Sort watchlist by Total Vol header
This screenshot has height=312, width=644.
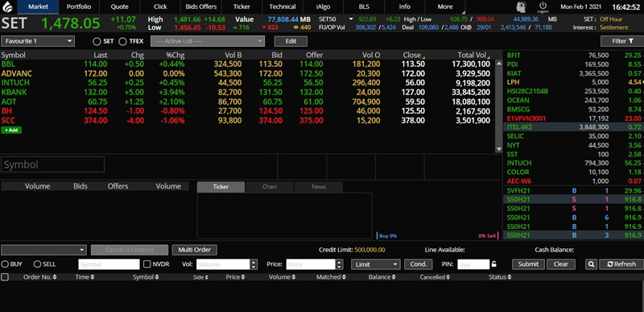472,55
